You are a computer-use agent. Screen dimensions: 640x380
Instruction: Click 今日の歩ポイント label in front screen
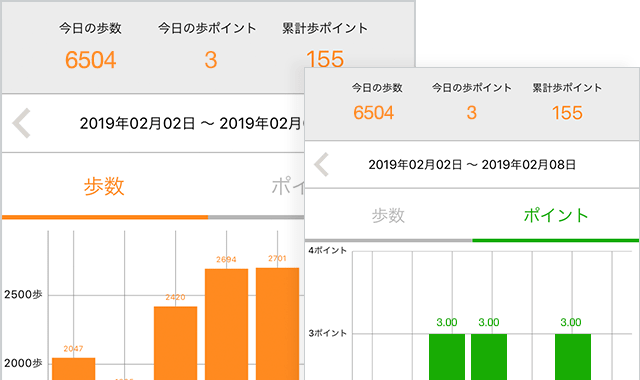(472, 88)
